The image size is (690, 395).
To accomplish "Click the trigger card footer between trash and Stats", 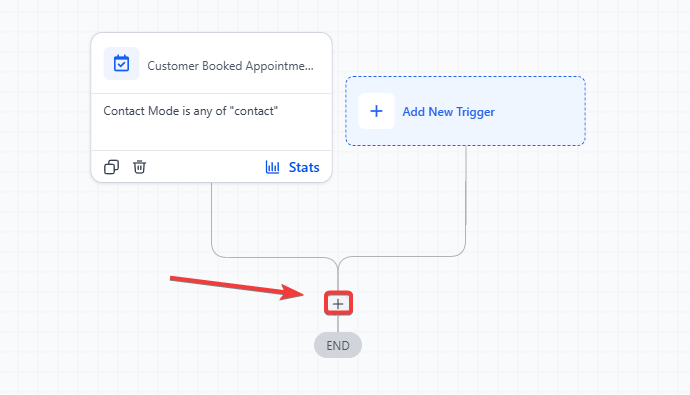I will click(205, 167).
